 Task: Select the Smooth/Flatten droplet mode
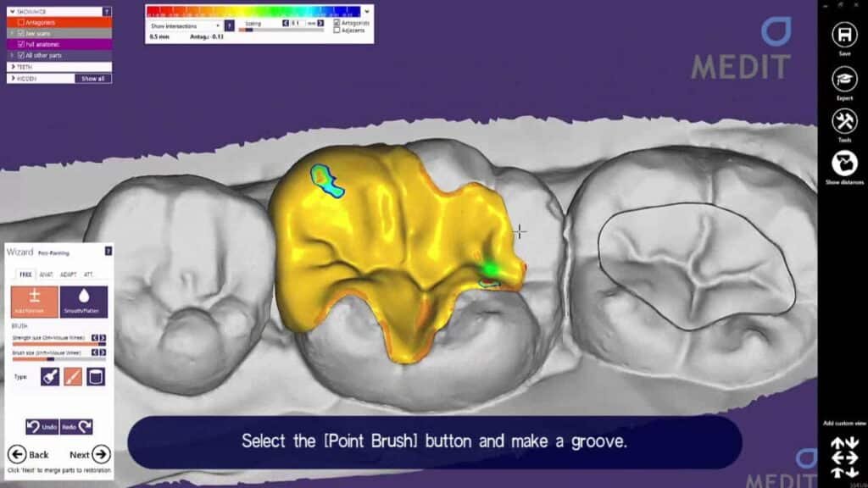[83, 302]
